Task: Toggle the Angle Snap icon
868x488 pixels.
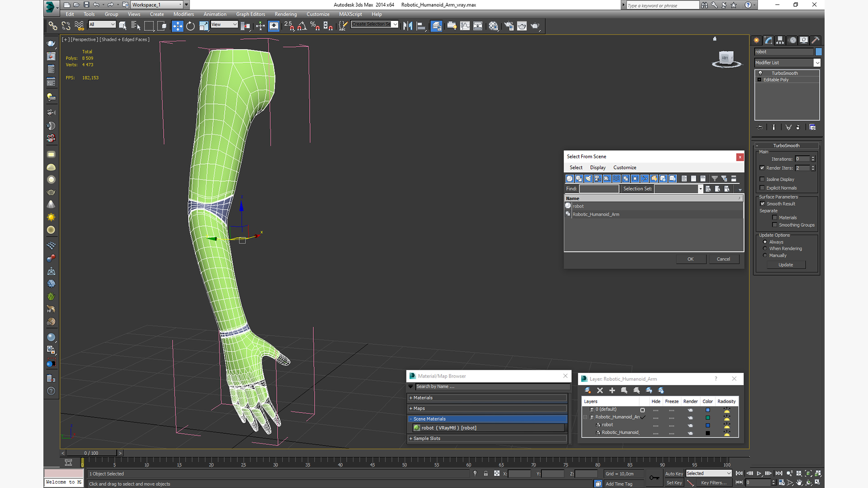Action: [x=302, y=26]
